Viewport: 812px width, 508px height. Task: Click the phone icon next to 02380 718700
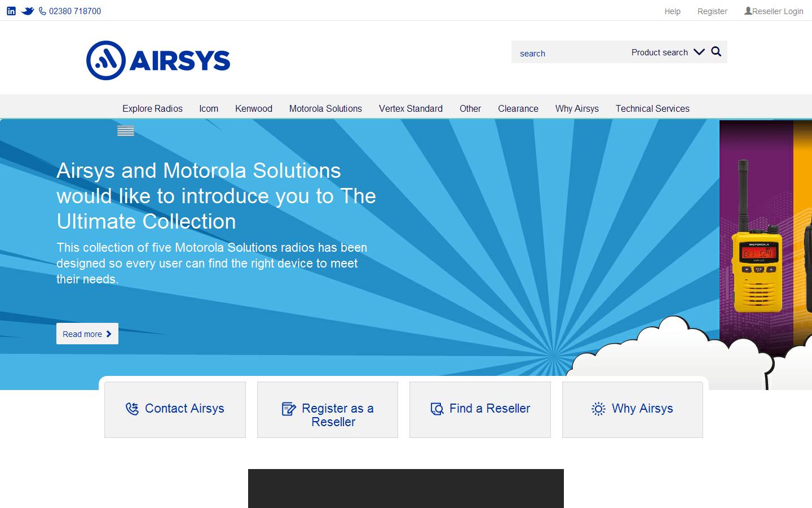tap(42, 11)
